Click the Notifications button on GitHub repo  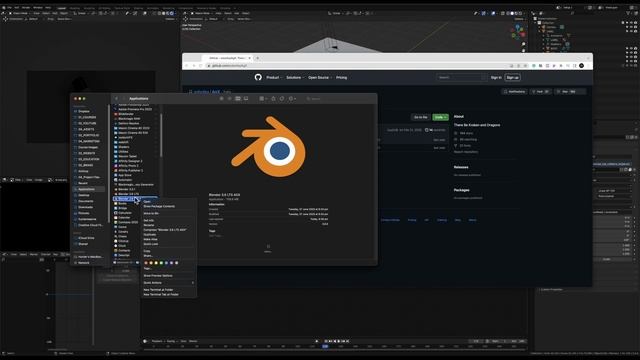(514, 91)
